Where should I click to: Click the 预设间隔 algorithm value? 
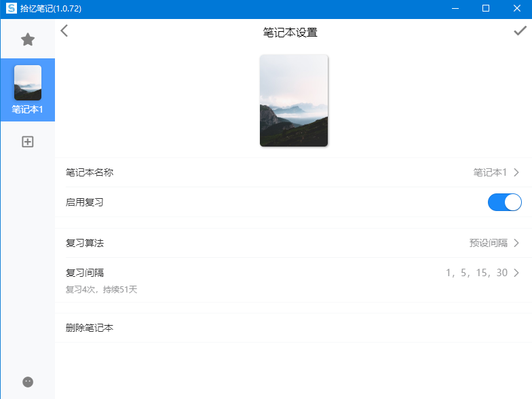point(489,243)
